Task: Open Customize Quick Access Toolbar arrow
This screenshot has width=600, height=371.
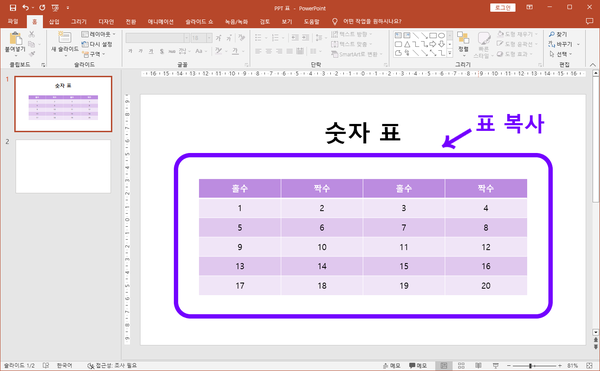Action: pos(68,8)
